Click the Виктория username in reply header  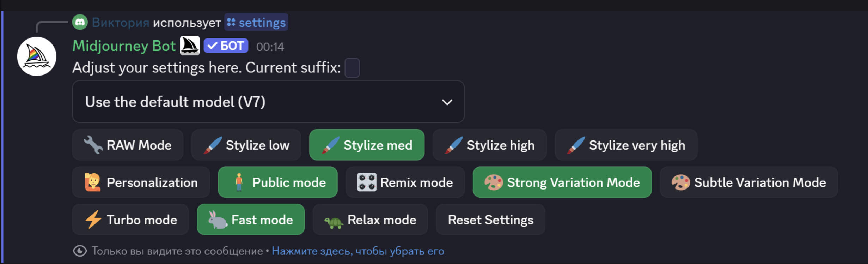tap(121, 23)
